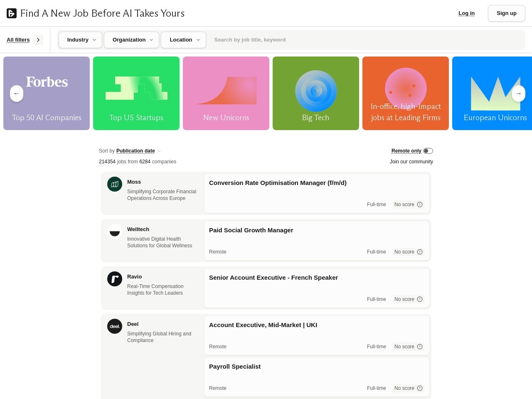Open the Top 50 AI Companies card
532x399 pixels.
[x=47, y=94]
